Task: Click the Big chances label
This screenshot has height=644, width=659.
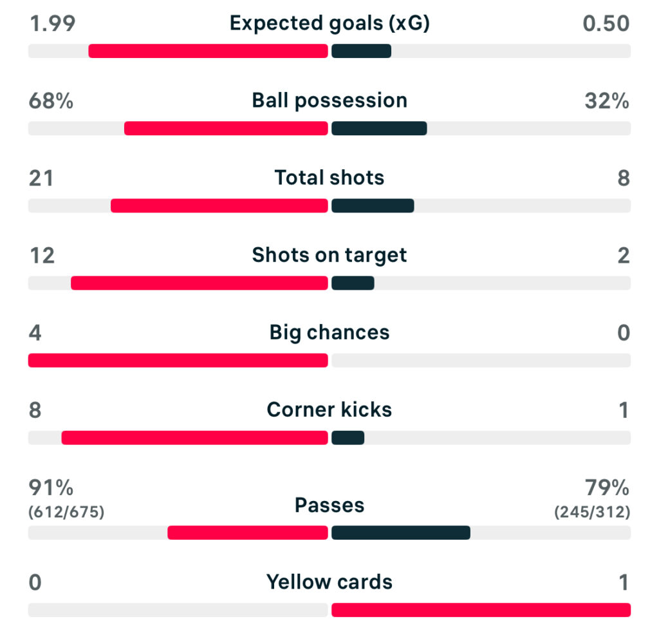Action: [x=329, y=333]
